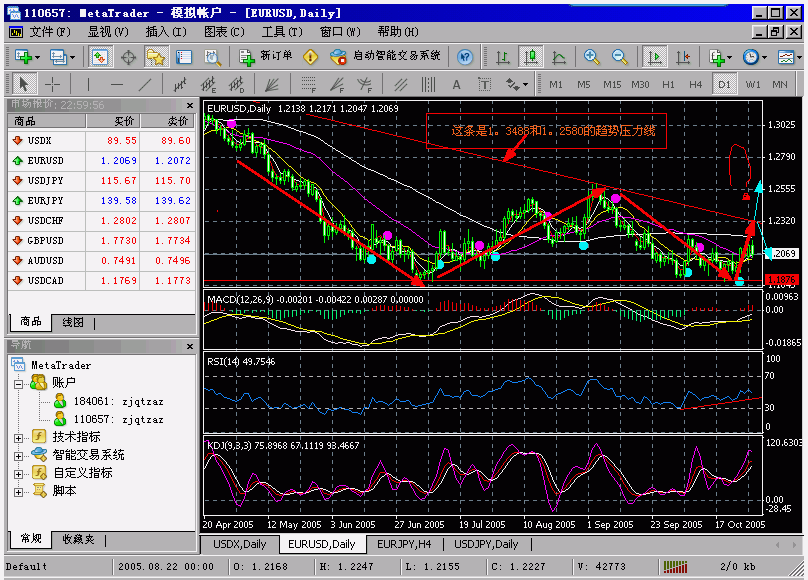Open the dropdown arrow next to Profiles

pos(72,57)
